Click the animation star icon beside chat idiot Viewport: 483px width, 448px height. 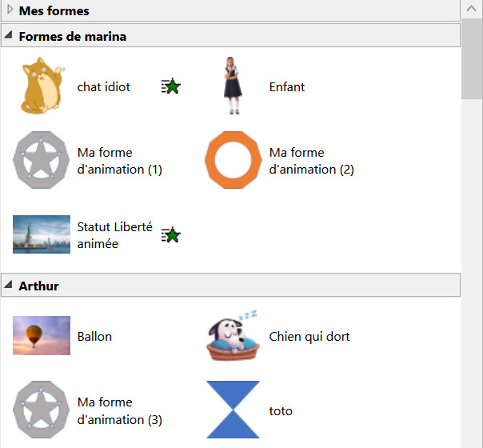coord(170,86)
